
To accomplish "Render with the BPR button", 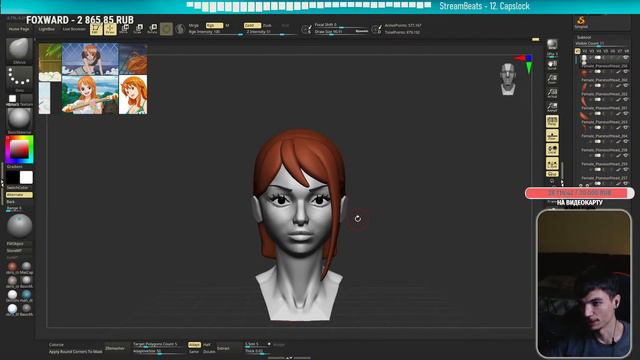I will click(552, 44).
